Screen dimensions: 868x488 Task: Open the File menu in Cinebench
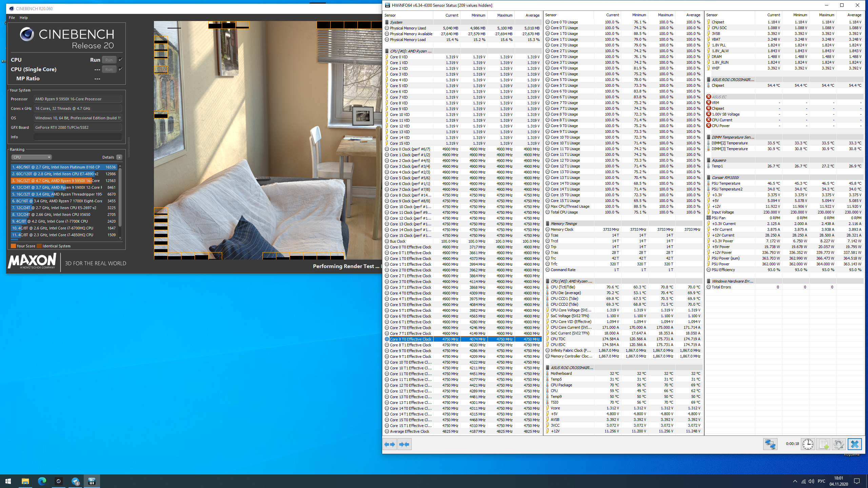pyautogui.click(x=12, y=18)
